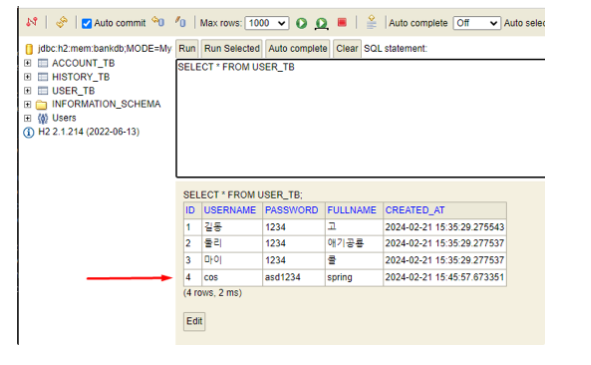Click the Command history icon
The image size is (591, 365).
[371, 22]
